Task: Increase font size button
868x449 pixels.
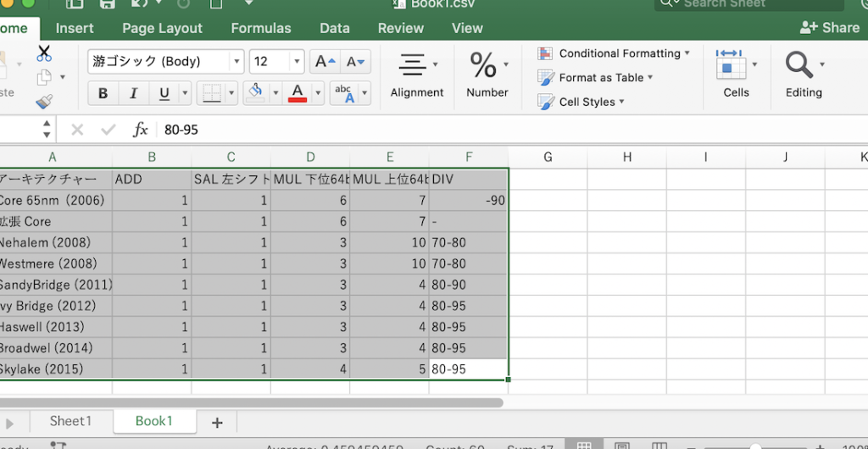Action: click(325, 61)
